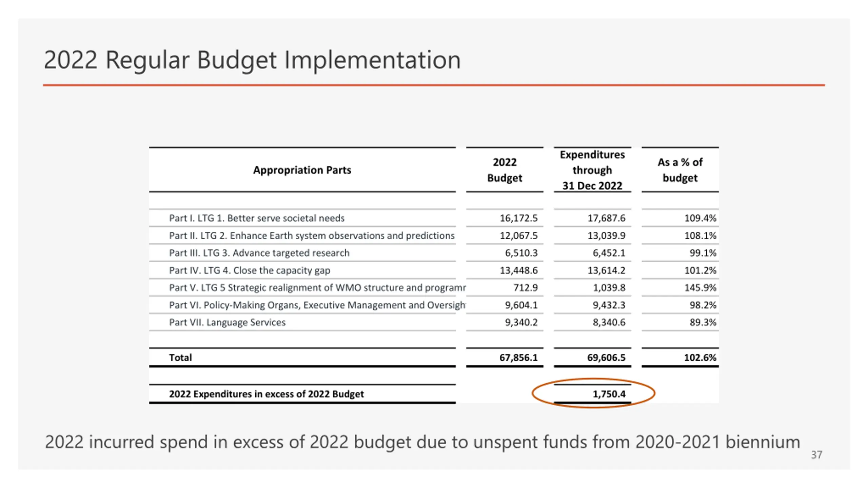This screenshot has width=868, height=488.
Task: Select 'Part V. LTG 5 Strategic realignment' row label
Action: (317, 287)
